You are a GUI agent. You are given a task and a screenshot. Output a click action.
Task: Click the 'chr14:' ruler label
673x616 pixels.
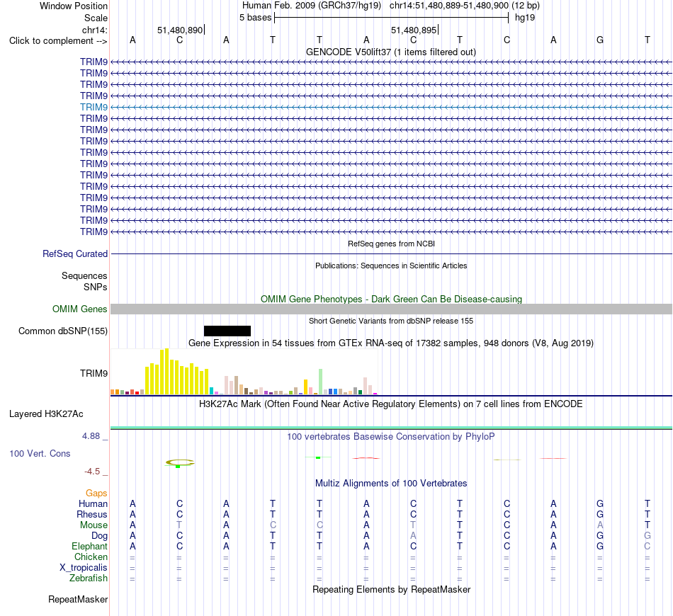[x=94, y=30]
